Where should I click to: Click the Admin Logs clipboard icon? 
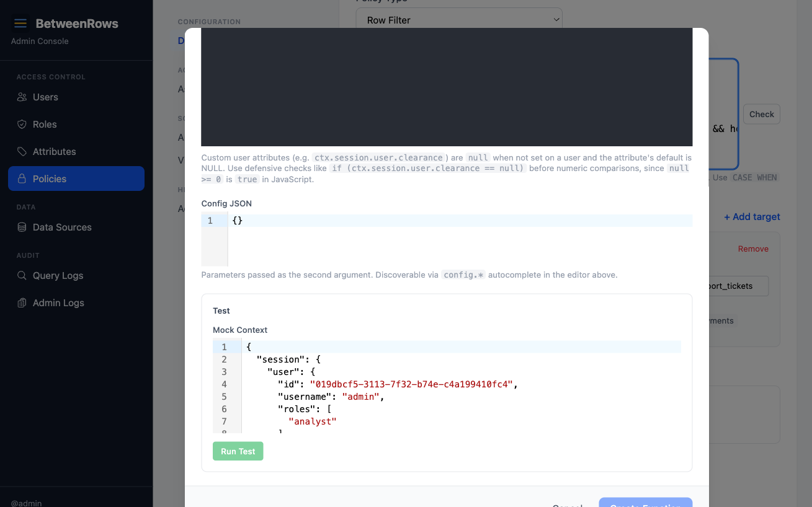(22, 303)
